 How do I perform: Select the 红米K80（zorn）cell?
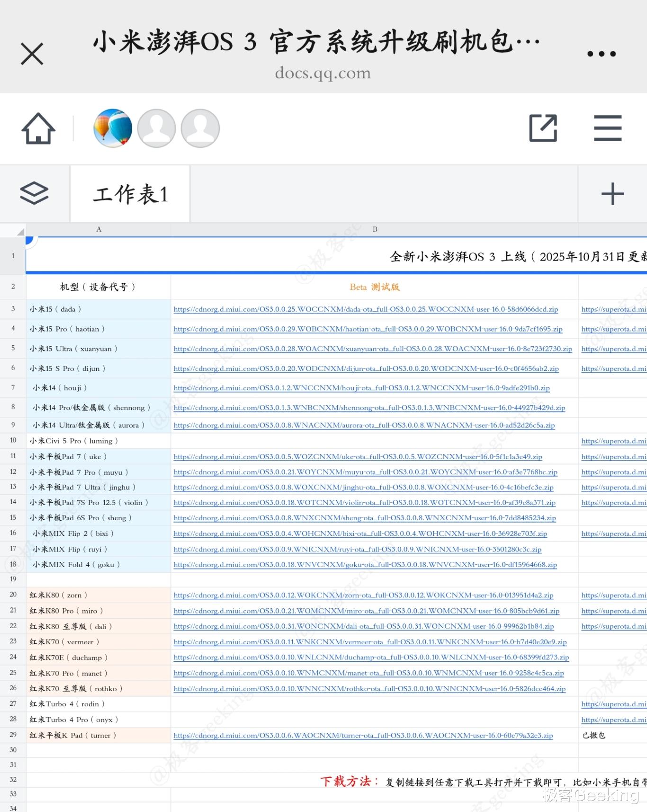pos(99,595)
